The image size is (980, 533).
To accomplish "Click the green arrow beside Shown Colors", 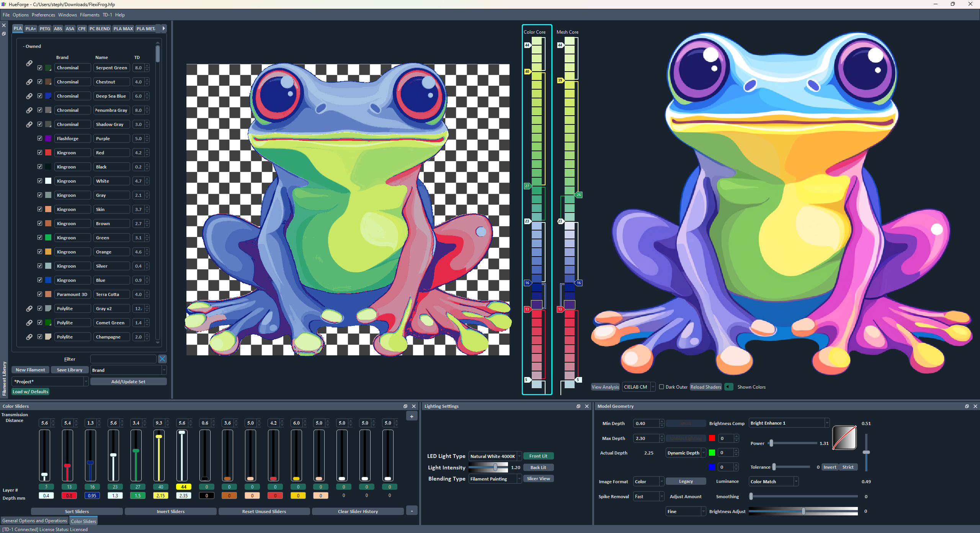I will click(728, 387).
